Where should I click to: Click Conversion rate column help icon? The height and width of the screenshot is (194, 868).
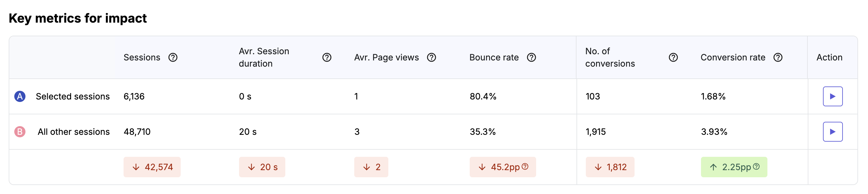(778, 58)
